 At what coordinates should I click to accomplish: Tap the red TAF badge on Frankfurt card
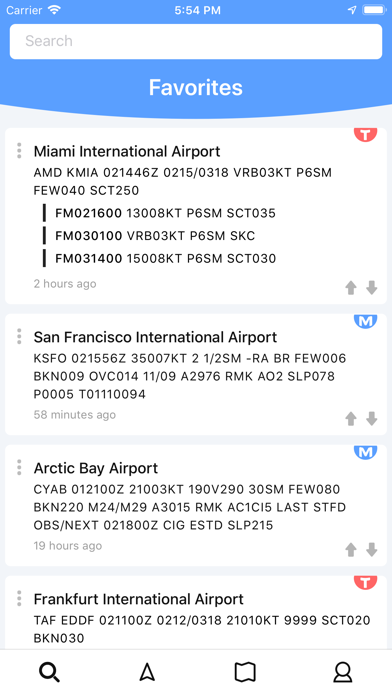tap(365, 582)
